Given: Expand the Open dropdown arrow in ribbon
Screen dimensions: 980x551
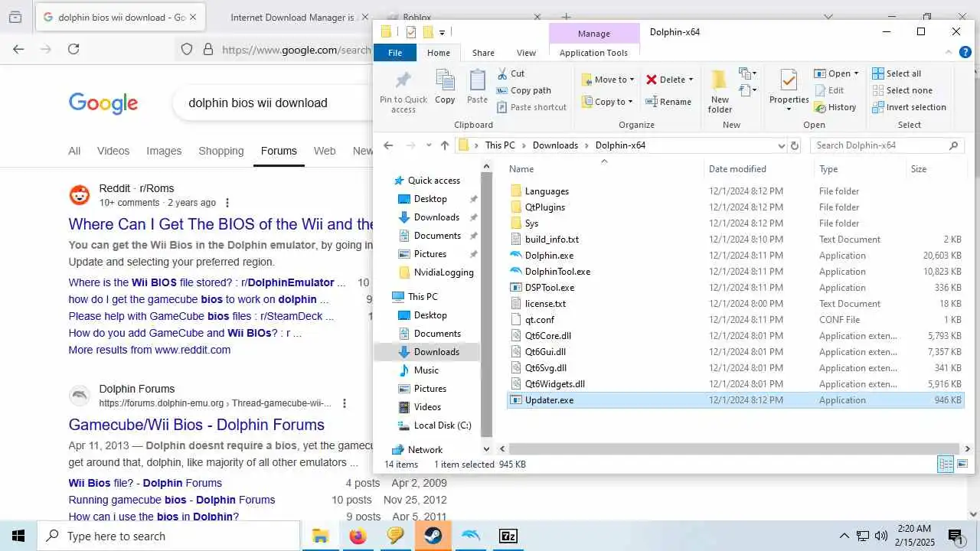Looking at the screenshot, I should point(856,73).
